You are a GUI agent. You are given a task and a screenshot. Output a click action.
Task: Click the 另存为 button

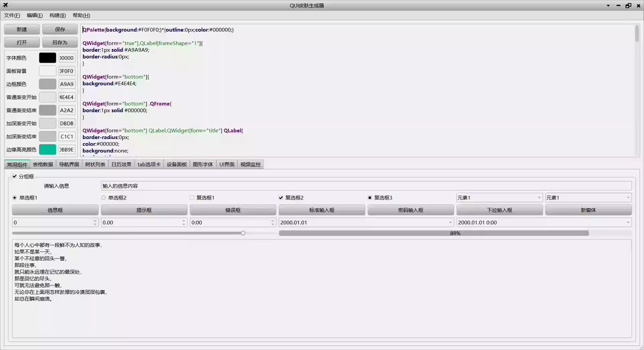pos(60,42)
